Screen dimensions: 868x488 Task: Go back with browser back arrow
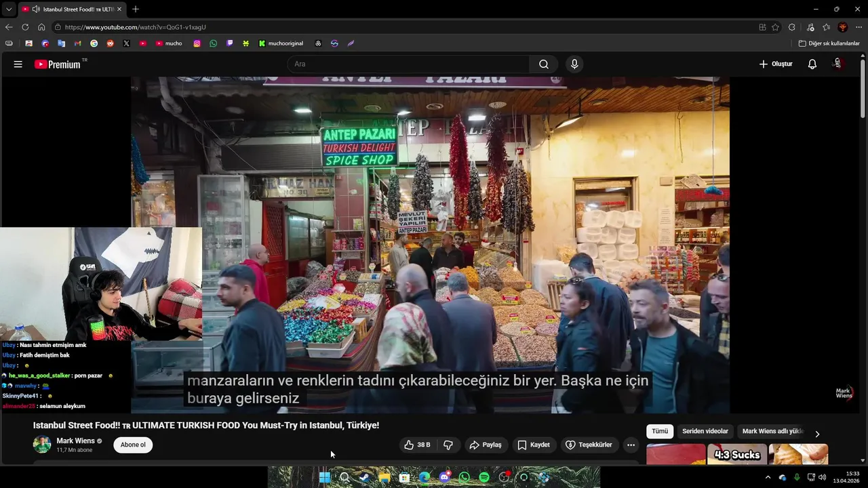[9, 27]
